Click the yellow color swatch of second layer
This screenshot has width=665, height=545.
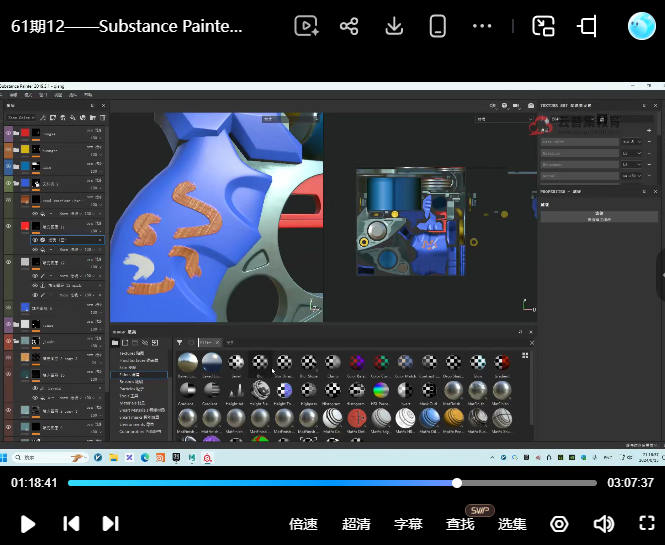[x=25, y=149]
